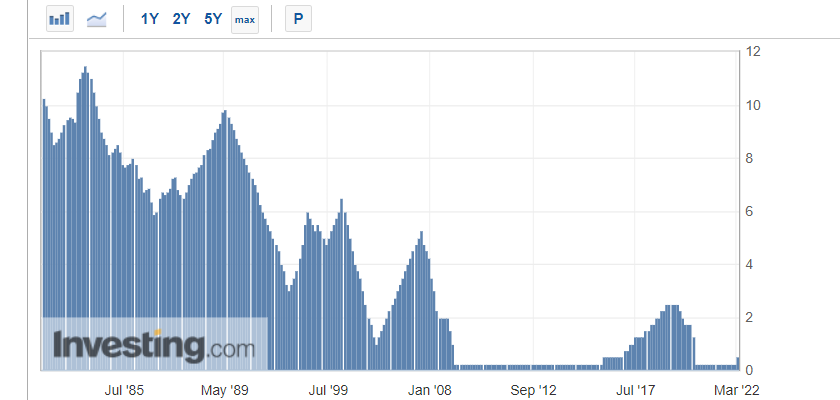The height and width of the screenshot is (400, 840).
Task: Click the P button in chart toolbar
Action: (298, 19)
